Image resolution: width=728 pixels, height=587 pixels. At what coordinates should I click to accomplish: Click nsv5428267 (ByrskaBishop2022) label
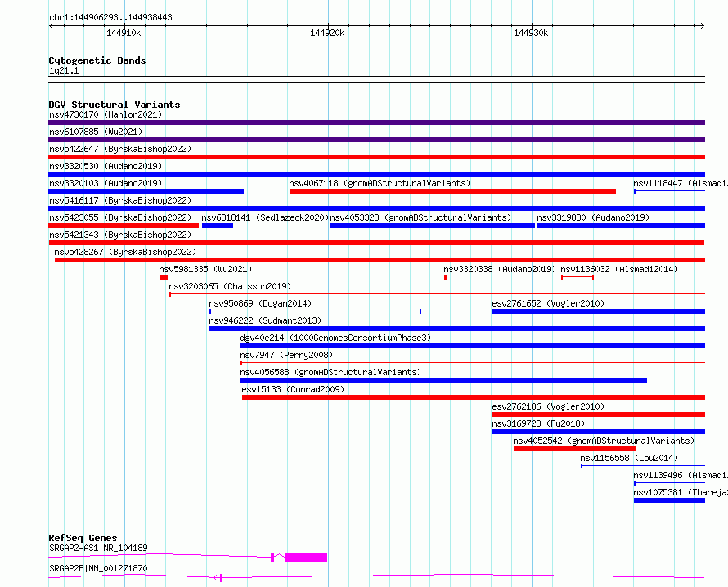[x=125, y=252]
